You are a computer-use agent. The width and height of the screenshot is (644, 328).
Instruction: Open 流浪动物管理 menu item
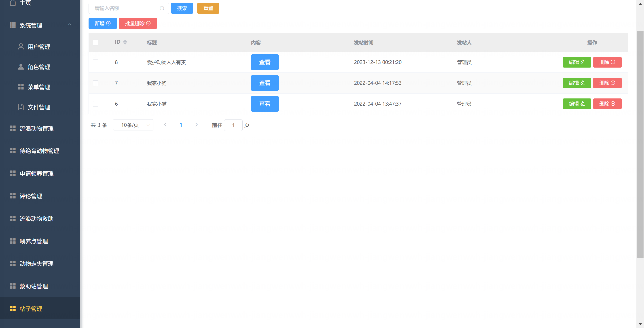(36, 128)
